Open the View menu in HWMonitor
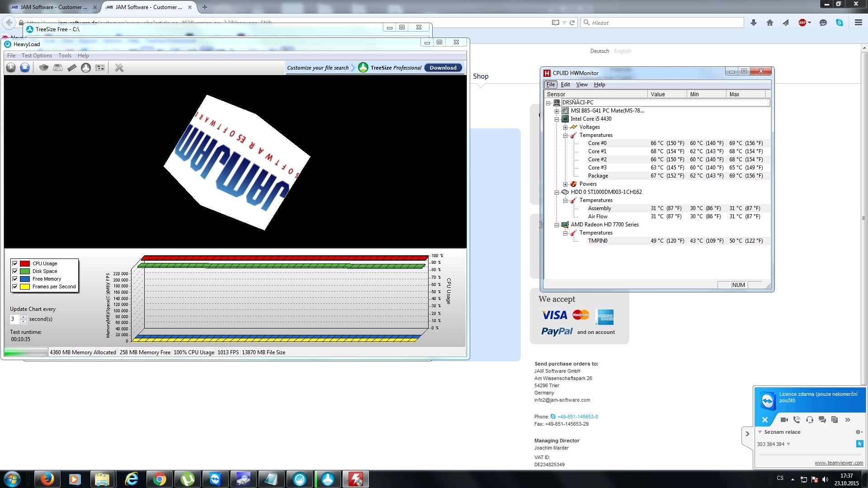Viewport: 868px width, 488px height. (581, 84)
